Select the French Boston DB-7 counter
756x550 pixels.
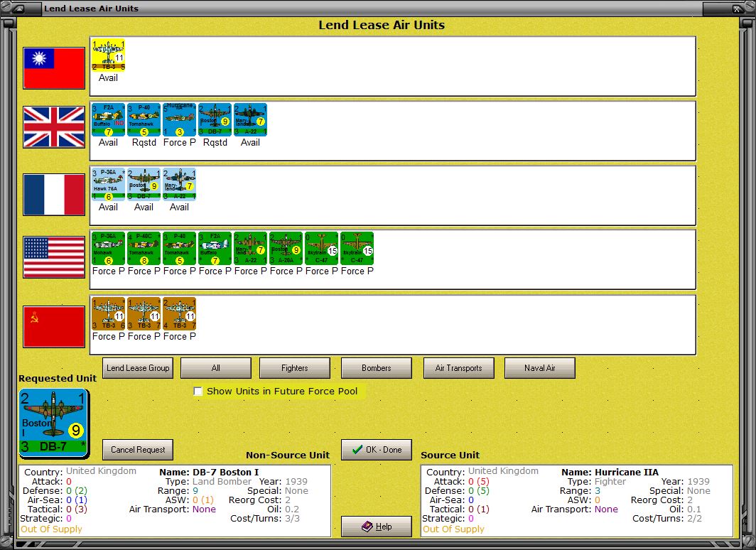[144, 184]
